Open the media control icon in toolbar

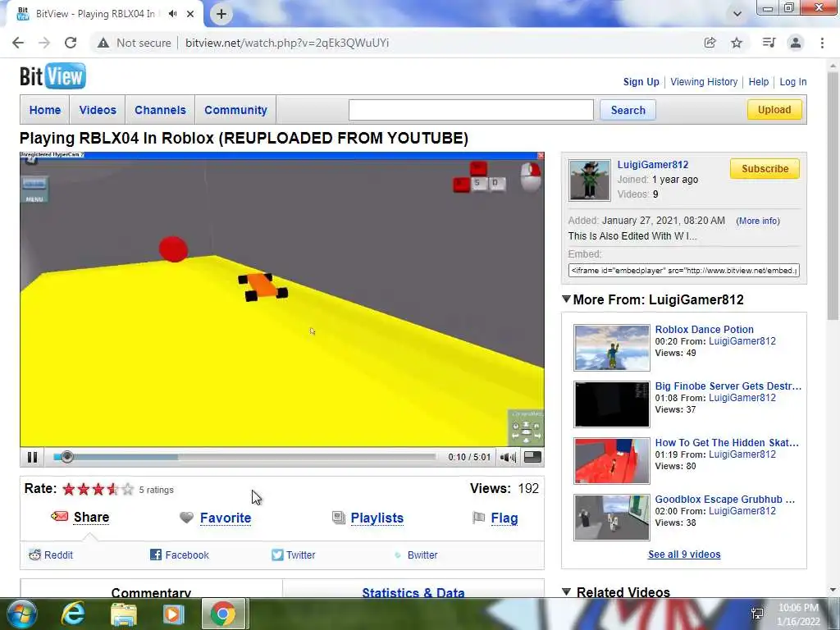tap(769, 43)
